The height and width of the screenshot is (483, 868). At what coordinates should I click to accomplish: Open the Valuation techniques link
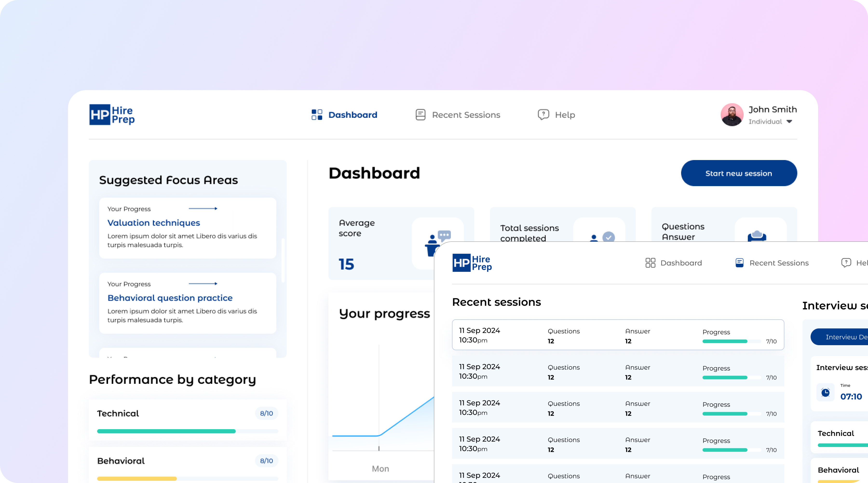[154, 223]
